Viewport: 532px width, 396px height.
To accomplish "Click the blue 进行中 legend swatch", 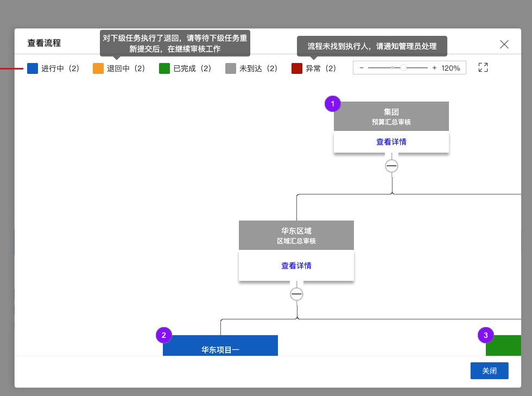I will pos(33,68).
